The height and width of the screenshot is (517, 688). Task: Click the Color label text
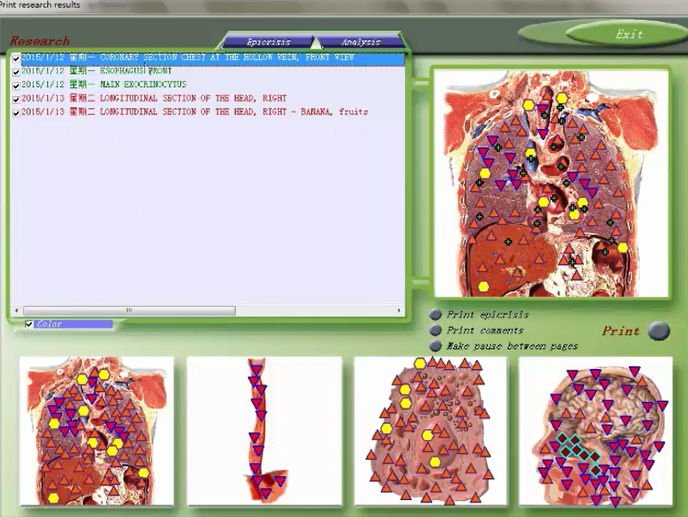point(49,324)
